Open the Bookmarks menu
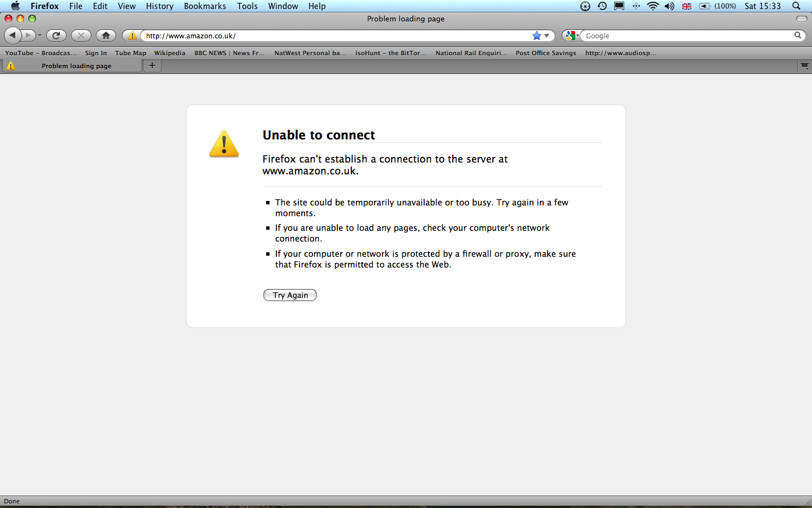The height and width of the screenshot is (508, 812). coord(205,6)
